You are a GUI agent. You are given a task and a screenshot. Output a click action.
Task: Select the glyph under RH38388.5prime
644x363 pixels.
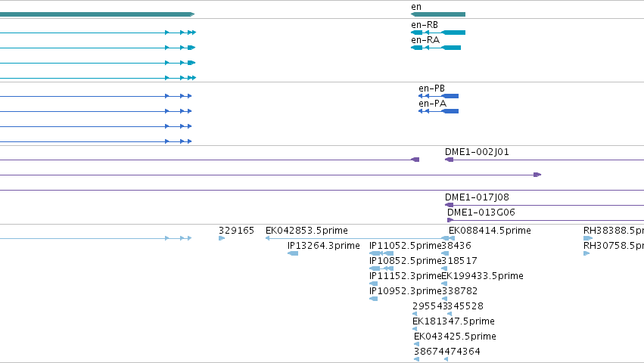coord(588,238)
